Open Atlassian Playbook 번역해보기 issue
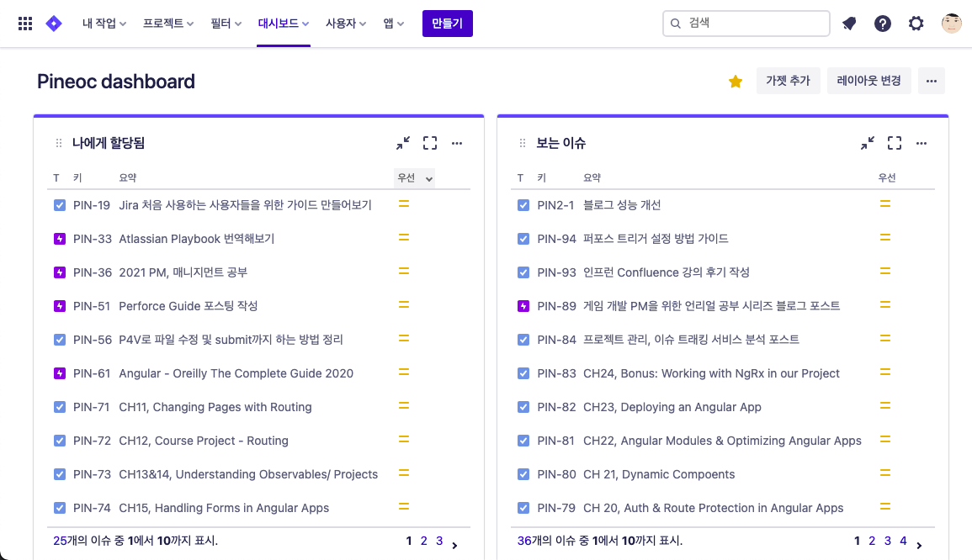 point(197,239)
